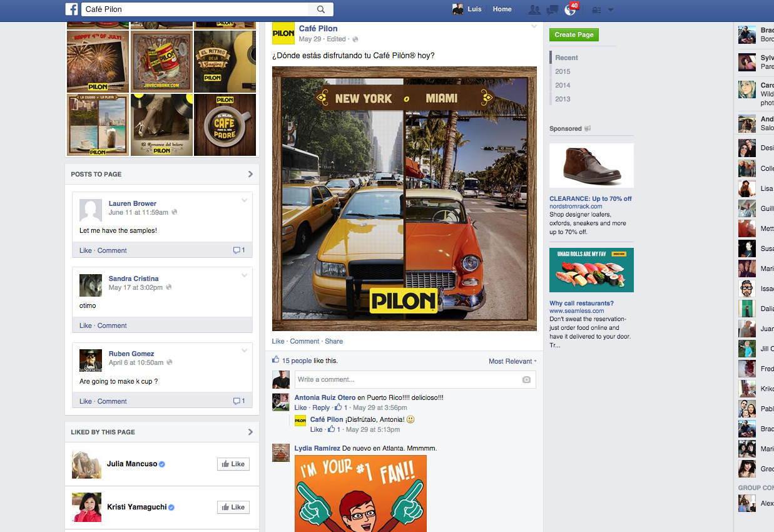
Task: Click comment count icon on Lauren Brower's post
Action: 238,250
